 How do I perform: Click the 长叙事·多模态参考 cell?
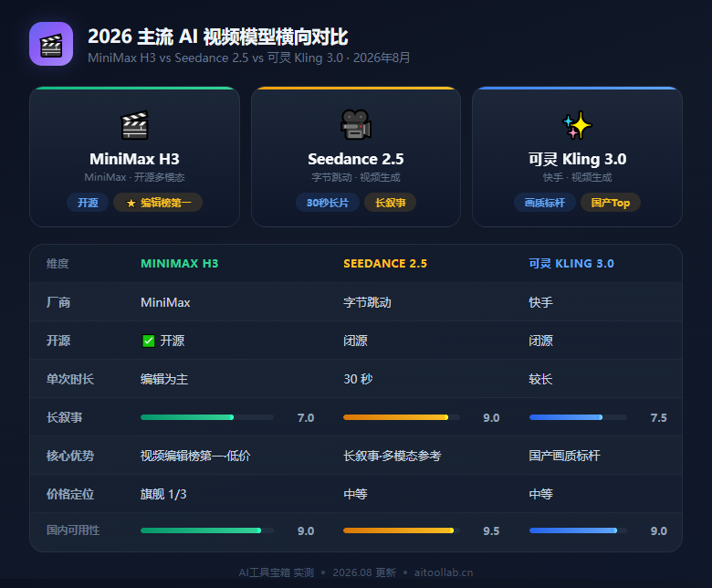point(392,456)
